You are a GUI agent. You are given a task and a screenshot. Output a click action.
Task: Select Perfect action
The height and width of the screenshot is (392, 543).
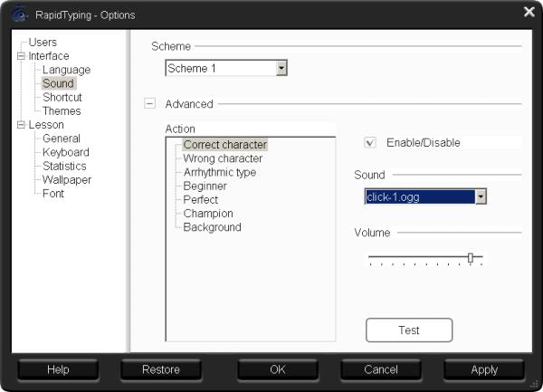pos(201,200)
